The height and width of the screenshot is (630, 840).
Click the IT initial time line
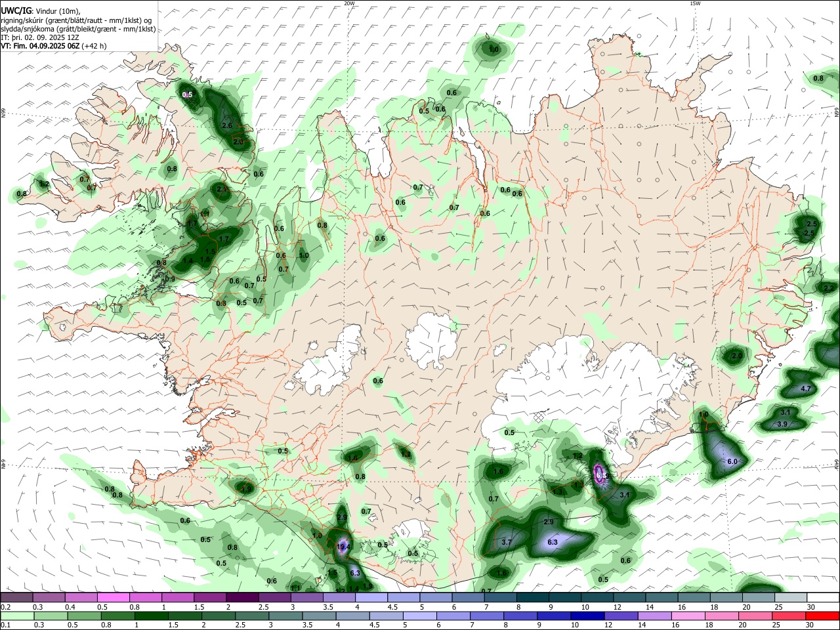tap(39, 37)
